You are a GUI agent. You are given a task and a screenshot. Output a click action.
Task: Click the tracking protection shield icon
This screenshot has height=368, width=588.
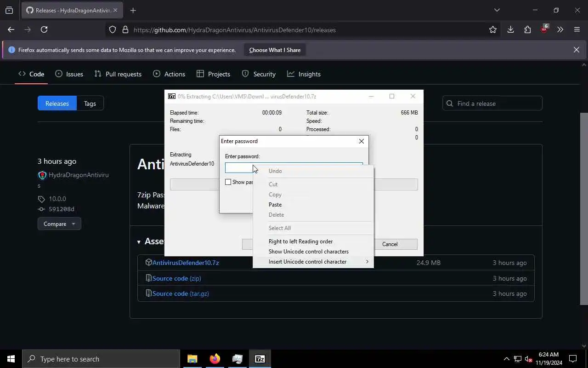pos(113,29)
